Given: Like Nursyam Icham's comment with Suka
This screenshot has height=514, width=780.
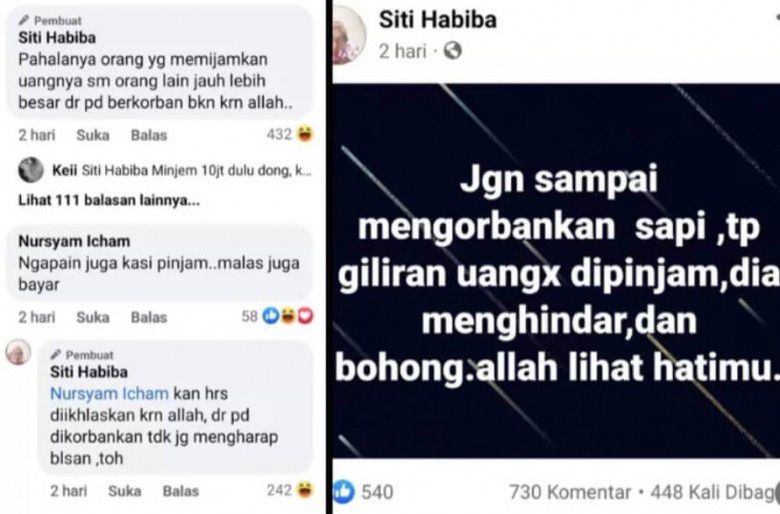Looking at the screenshot, I should pyautogui.click(x=93, y=317).
